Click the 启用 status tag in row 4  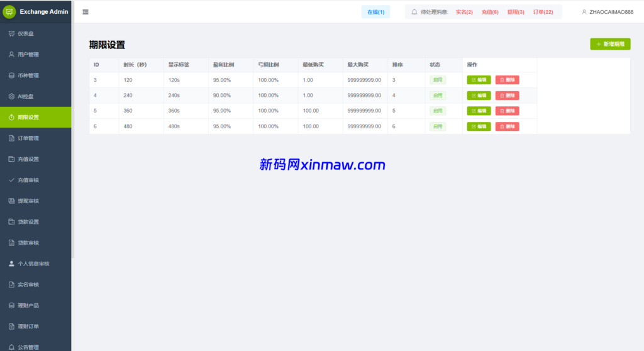[x=438, y=96]
